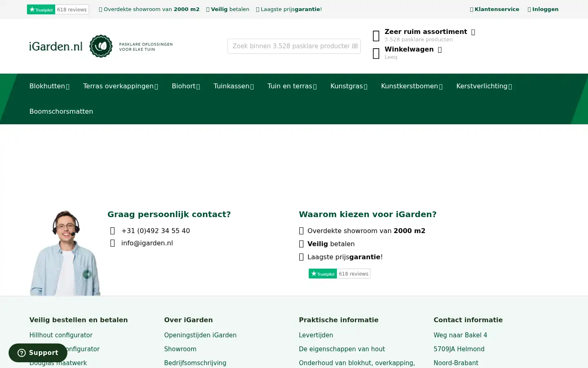Image resolution: width=588 pixels, height=368 pixels.
Task: Expand the Kunstgras menu
Action: pos(349,86)
